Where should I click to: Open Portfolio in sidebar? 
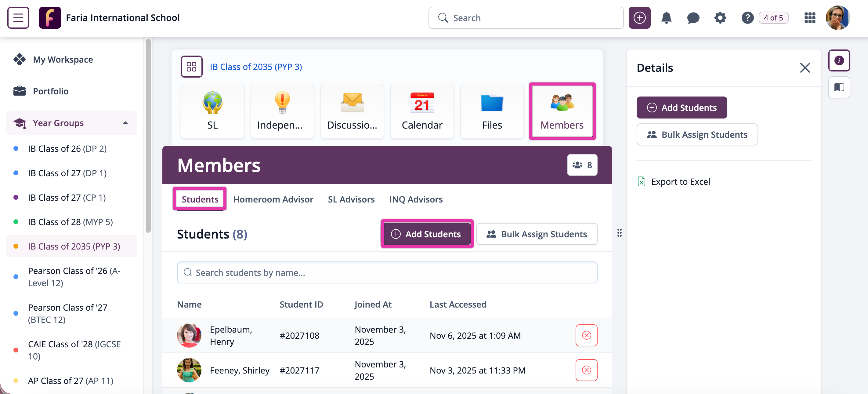(51, 91)
